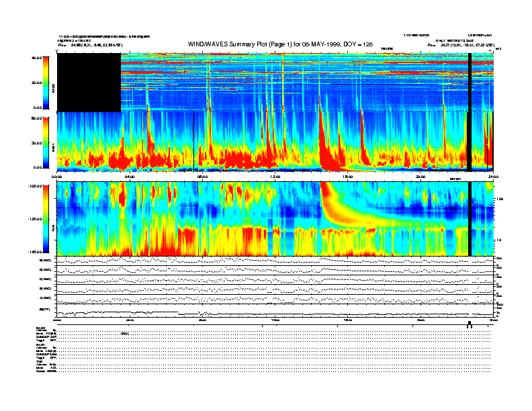
Task: Click the 08:00 tick under RAD1 spectrogram
Action: click(x=202, y=177)
